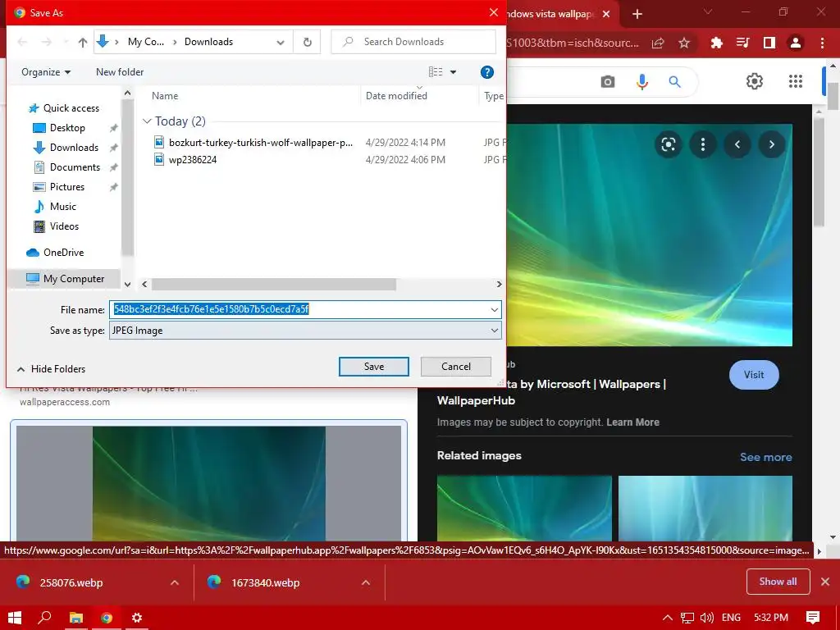Open view options dropdown arrow

point(453,72)
